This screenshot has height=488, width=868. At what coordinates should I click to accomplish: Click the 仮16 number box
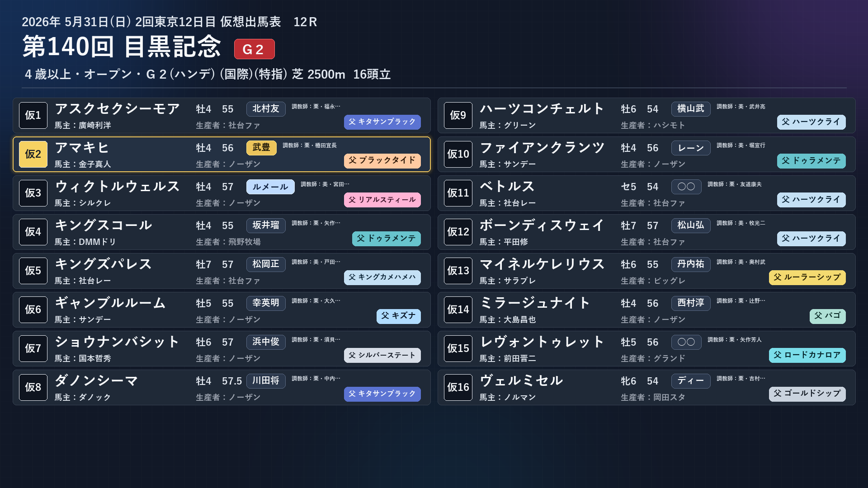458,387
